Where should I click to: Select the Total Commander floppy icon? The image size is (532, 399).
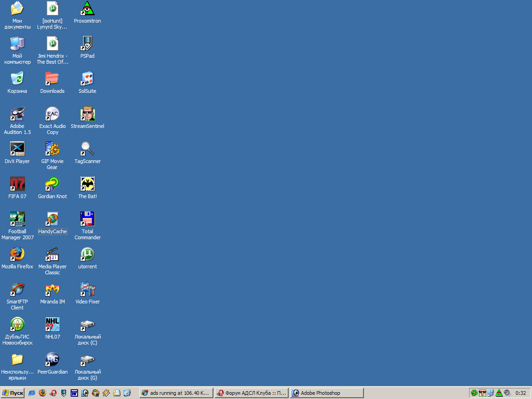coord(87,219)
